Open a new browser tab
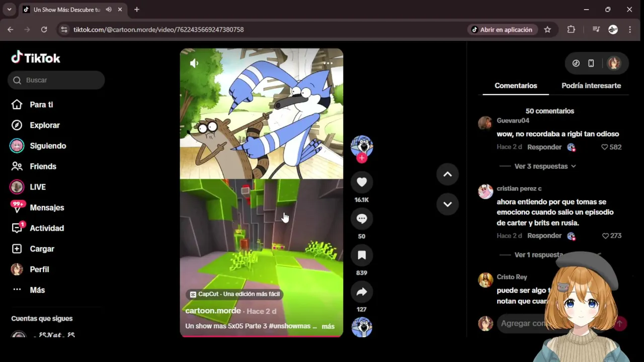644x362 pixels. click(136, 10)
